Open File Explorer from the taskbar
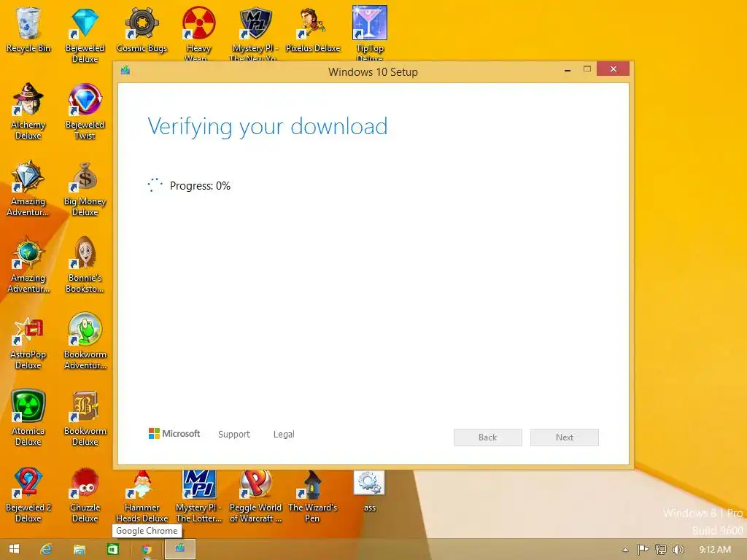Viewport: 747px width, 560px height. [x=79, y=549]
